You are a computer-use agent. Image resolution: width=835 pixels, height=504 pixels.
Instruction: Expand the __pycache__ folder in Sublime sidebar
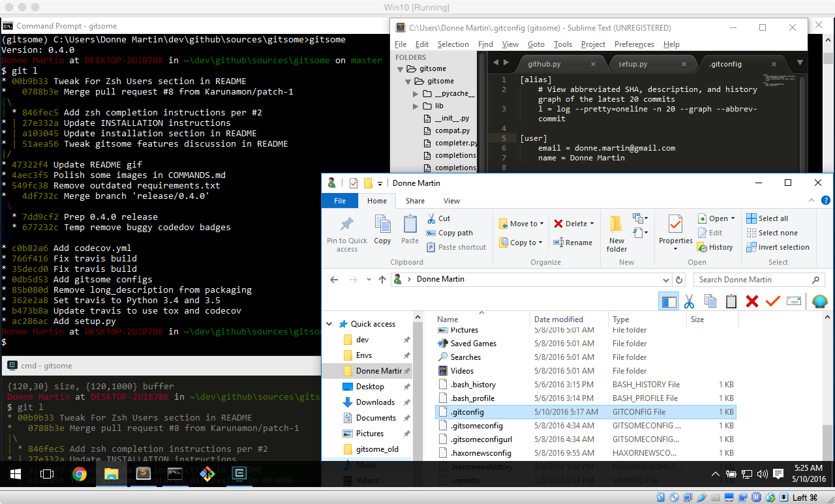[416, 93]
